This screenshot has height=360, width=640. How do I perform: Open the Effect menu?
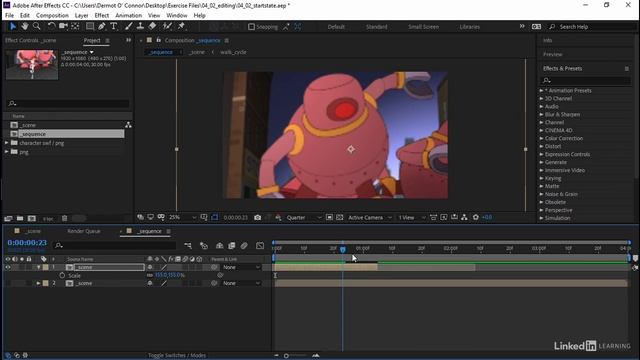click(x=102, y=16)
